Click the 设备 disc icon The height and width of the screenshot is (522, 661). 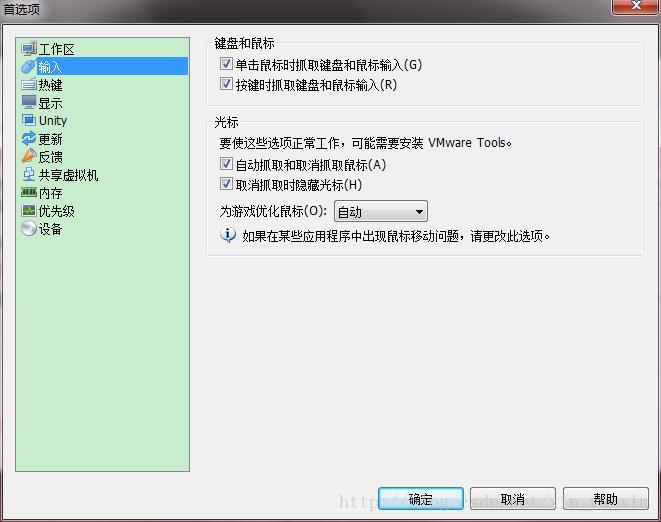pos(29,229)
